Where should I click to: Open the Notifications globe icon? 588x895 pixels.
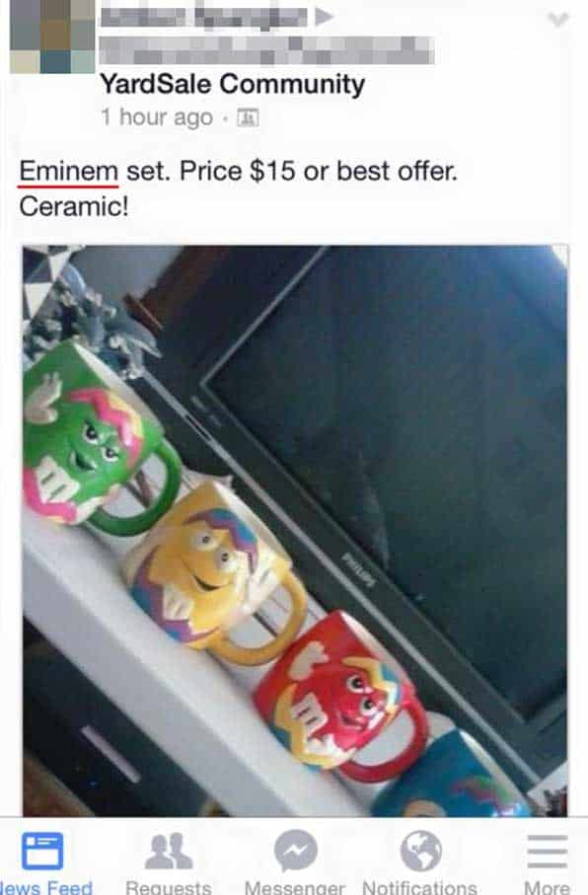(420, 851)
